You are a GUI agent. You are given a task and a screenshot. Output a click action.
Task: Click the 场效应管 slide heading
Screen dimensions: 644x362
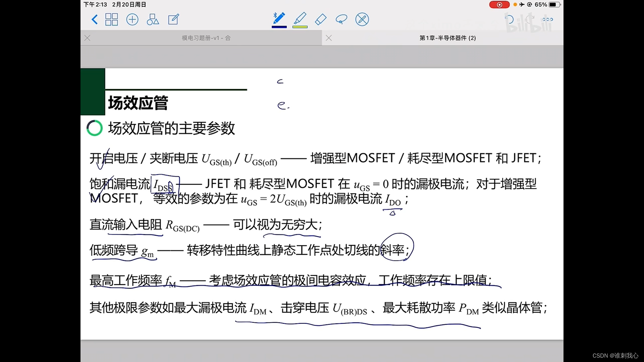(x=138, y=103)
